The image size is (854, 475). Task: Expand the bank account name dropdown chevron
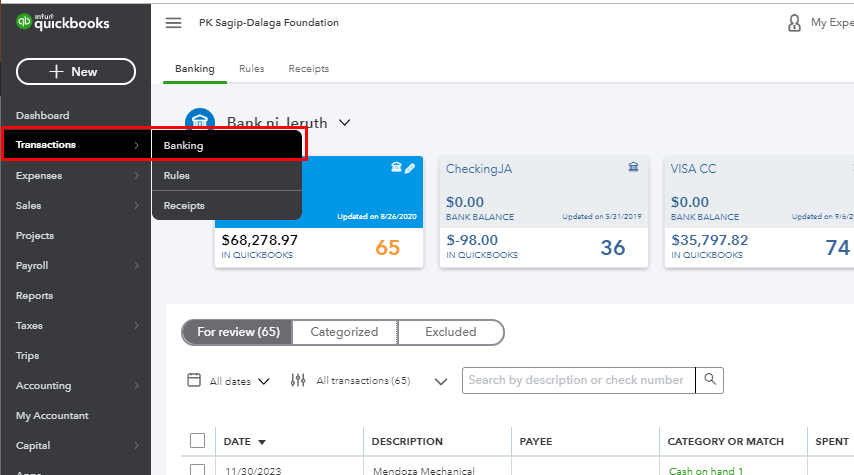pyautogui.click(x=344, y=123)
